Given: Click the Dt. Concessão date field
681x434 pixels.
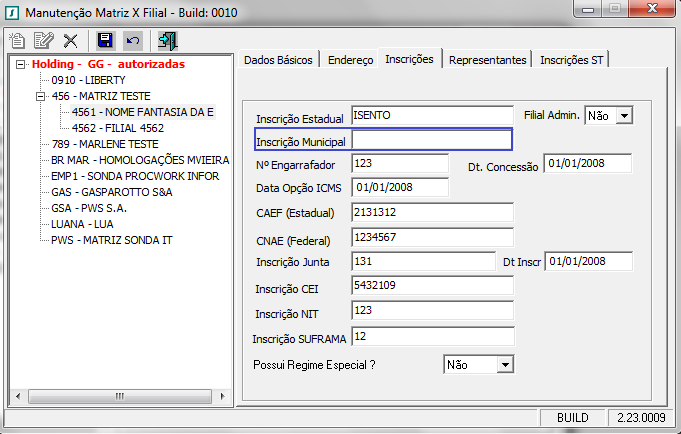Looking at the screenshot, I should click(588, 164).
